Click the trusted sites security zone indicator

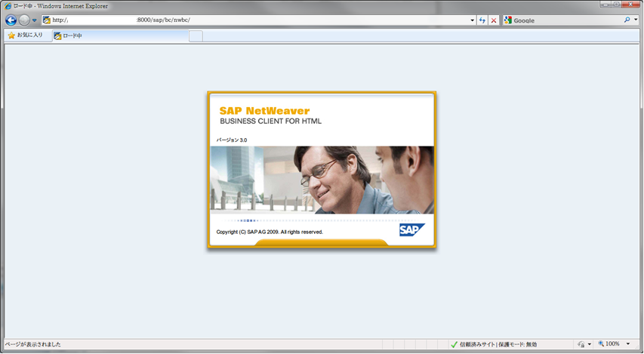pyautogui.click(x=454, y=344)
